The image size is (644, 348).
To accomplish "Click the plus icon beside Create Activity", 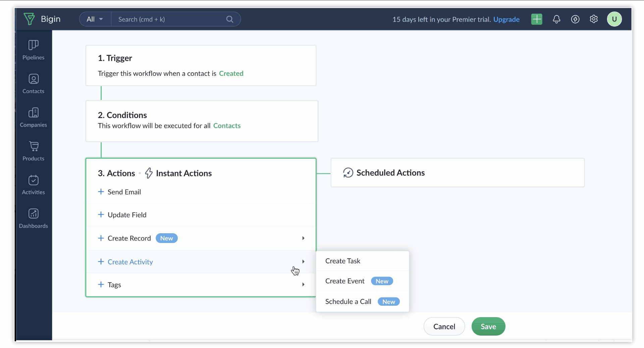I will point(101,261).
